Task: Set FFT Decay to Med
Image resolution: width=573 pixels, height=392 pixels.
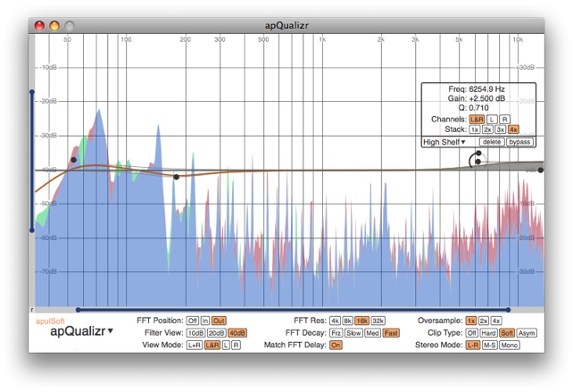Action: (372, 333)
